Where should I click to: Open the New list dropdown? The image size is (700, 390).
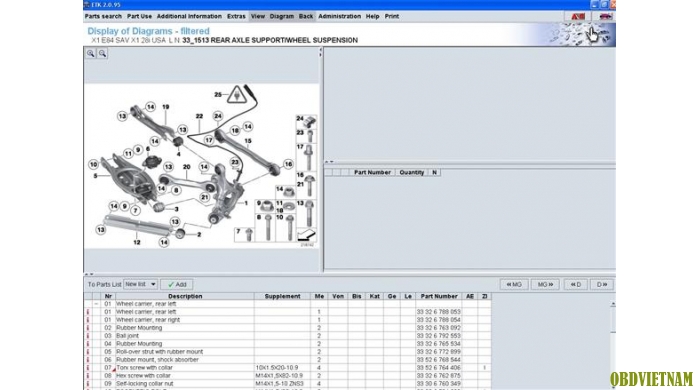140,284
